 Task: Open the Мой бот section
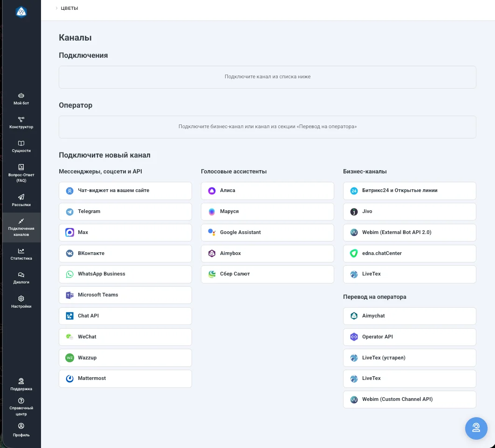pos(21,99)
